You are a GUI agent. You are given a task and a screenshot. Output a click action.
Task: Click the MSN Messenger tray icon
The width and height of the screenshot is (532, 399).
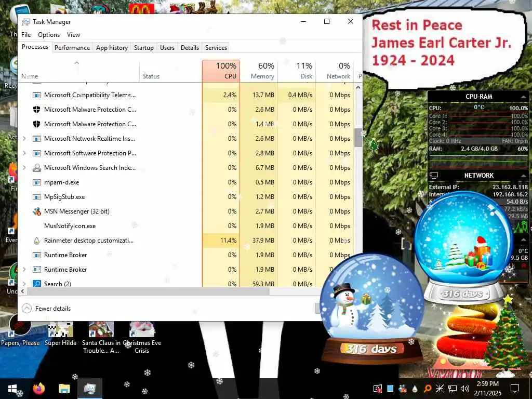click(x=403, y=389)
